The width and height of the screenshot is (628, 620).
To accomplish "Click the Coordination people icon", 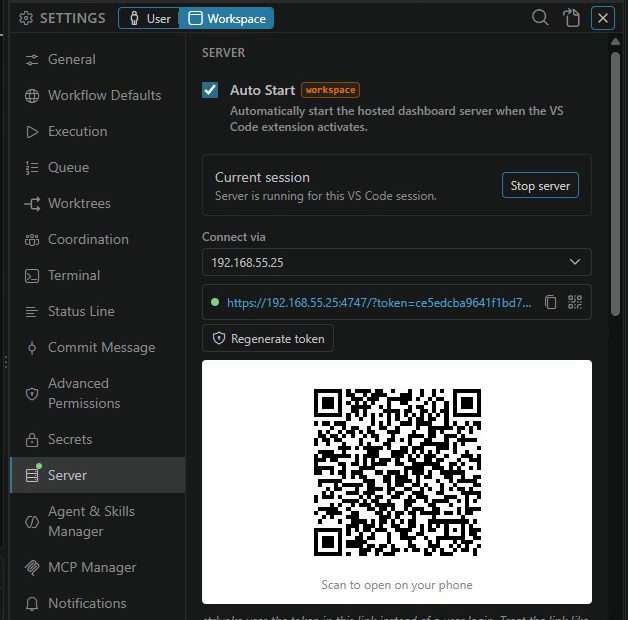I will click(x=32, y=240).
